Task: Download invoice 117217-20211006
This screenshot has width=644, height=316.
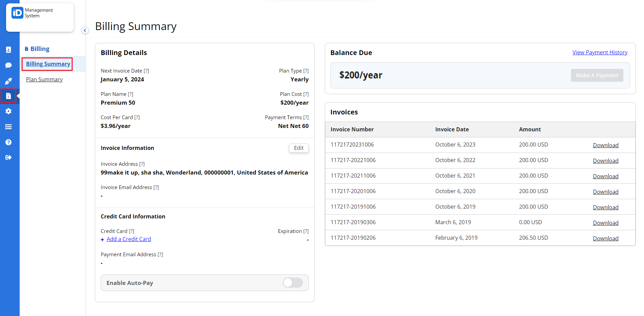Action: tap(605, 176)
